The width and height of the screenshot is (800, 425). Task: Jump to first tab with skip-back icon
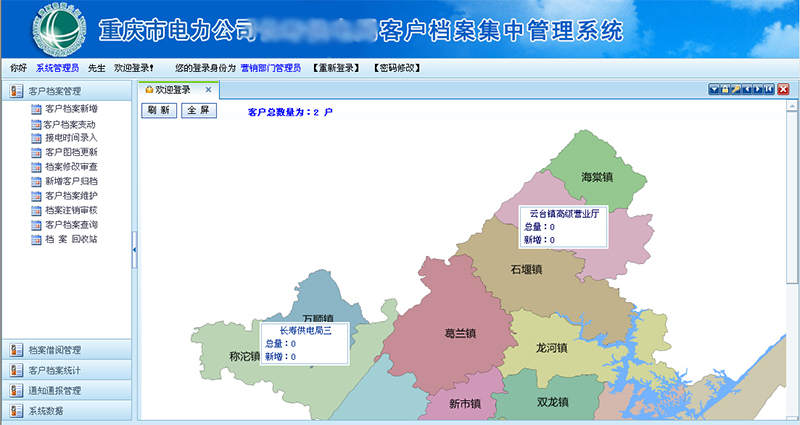(x=769, y=89)
